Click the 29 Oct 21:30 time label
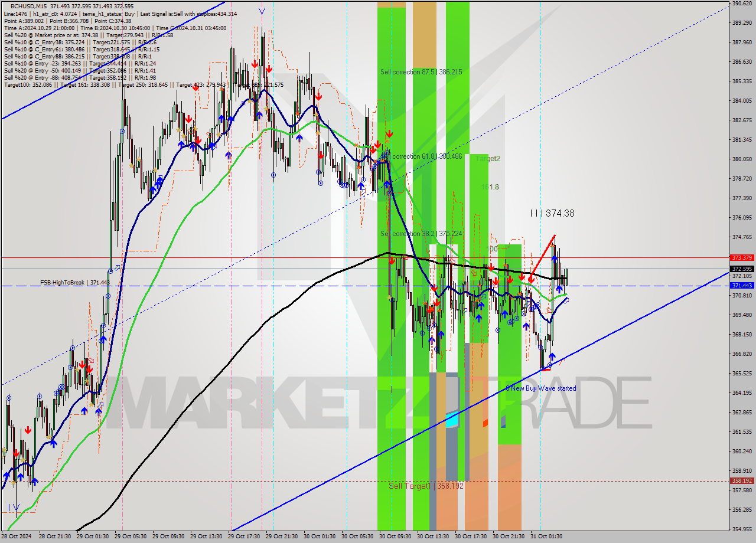This screenshot has height=543, width=756. point(282,537)
